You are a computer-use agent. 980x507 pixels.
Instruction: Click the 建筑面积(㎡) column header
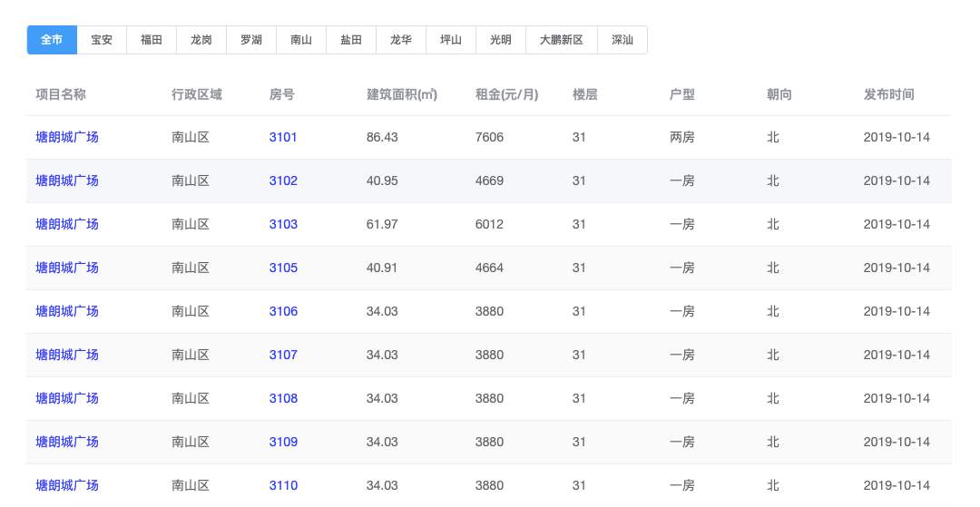coord(402,94)
